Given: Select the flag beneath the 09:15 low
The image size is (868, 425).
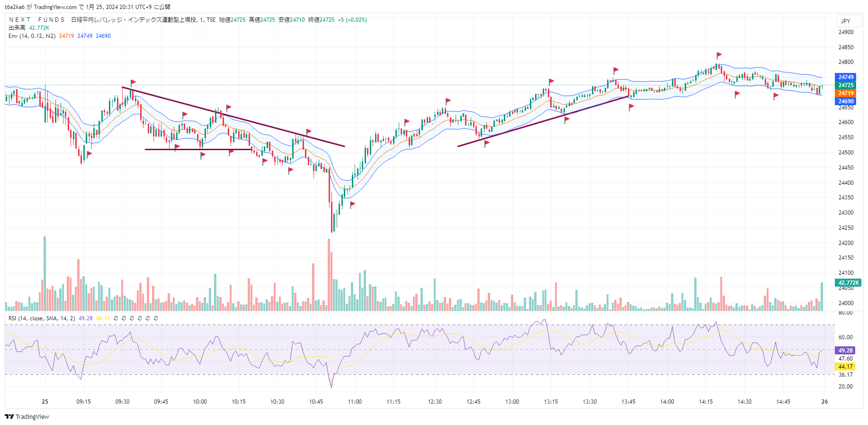Looking at the screenshot, I should 89,154.
